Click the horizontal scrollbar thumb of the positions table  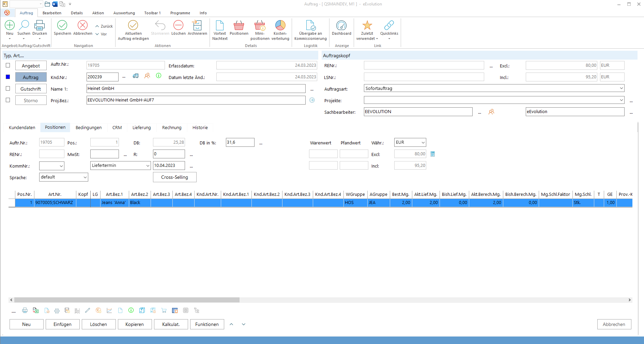click(127, 300)
